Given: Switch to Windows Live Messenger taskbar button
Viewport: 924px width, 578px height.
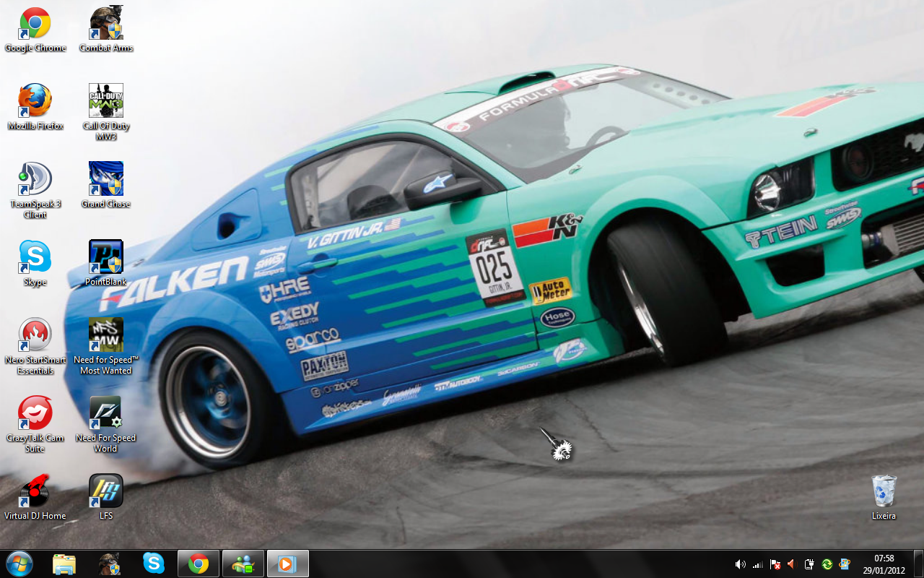Looking at the screenshot, I should pos(243,564).
